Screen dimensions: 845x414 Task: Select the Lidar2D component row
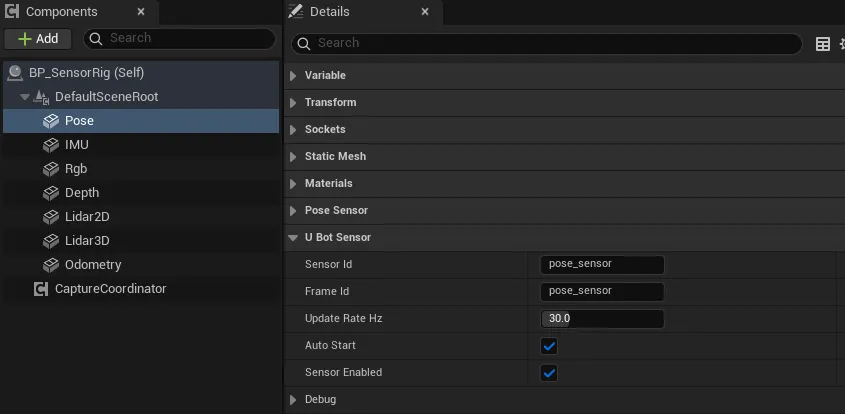coord(141,217)
